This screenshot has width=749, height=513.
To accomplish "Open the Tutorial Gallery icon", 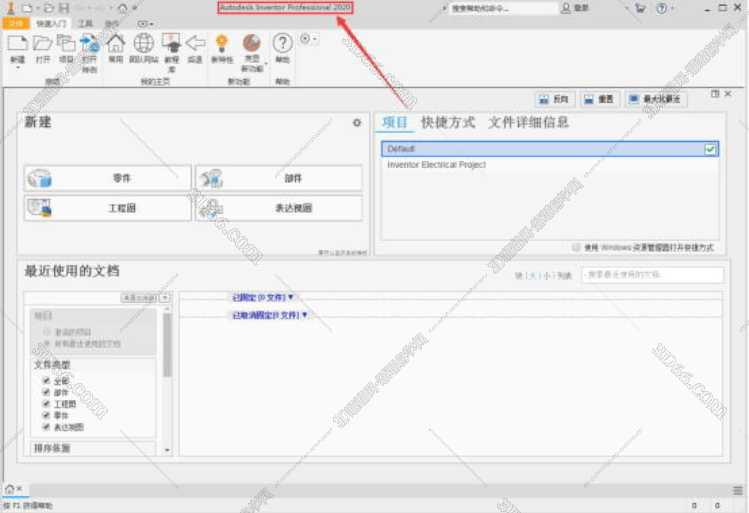I will (171, 43).
